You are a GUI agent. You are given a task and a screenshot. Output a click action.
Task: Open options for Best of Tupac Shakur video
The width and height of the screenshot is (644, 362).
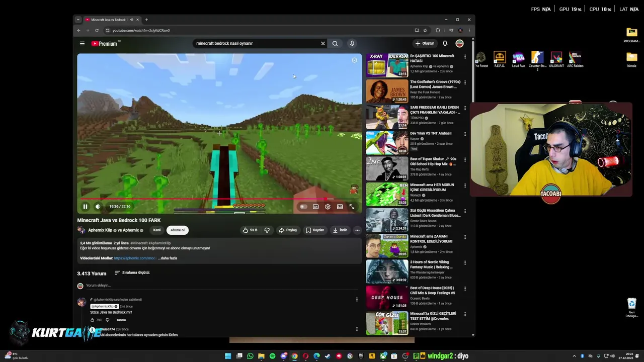465,159
